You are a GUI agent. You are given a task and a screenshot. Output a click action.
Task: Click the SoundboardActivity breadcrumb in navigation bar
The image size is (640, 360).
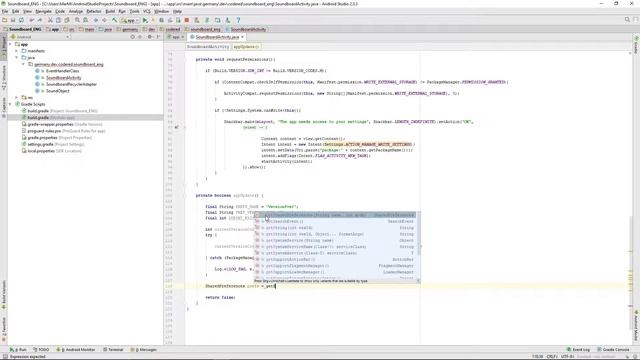coord(245,29)
